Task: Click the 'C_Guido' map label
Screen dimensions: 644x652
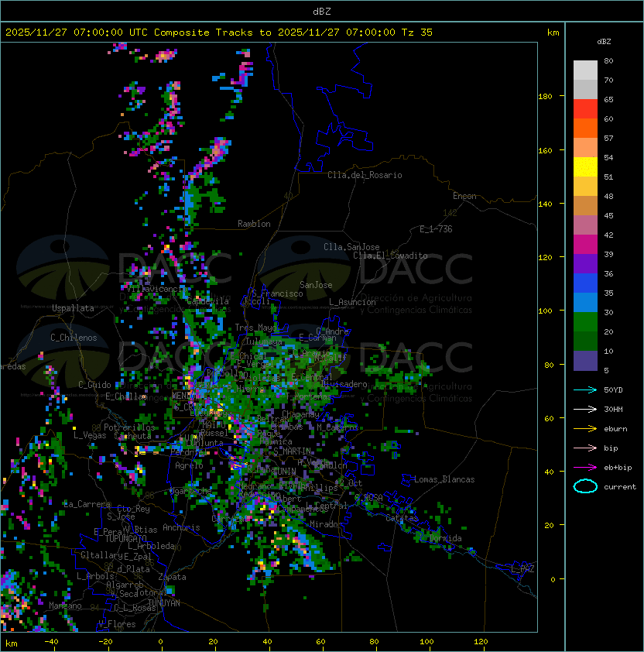Action: tap(94, 385)
